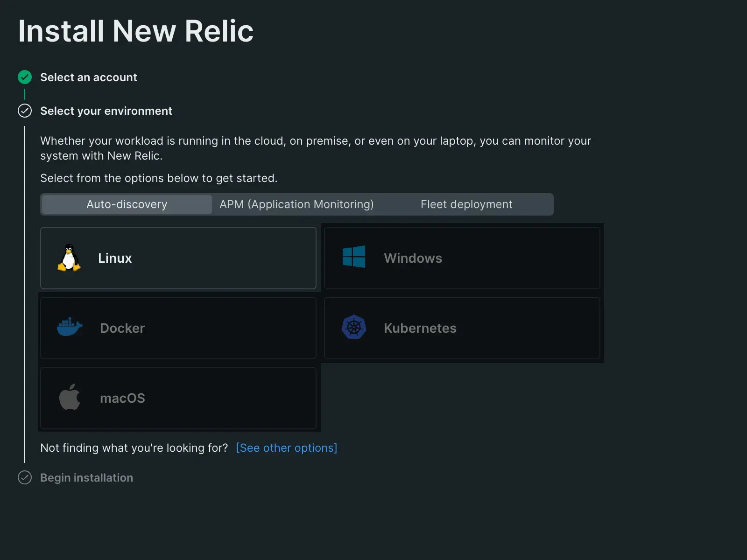Pick the Docker environment label
Image resolution: width=747 pixels, height=560 pixels.
122,328
